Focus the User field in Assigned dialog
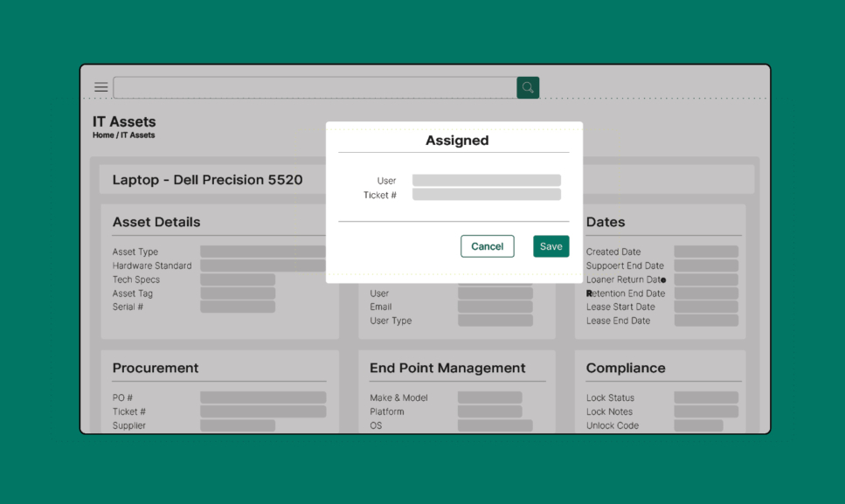 point(486,181)
